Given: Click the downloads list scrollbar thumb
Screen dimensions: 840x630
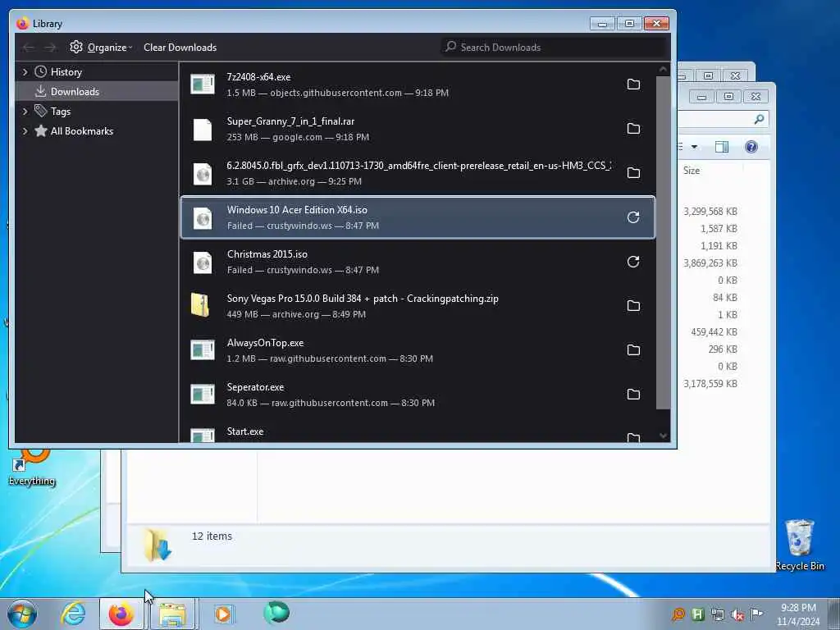Looking at the screenshot, I should click(663, 242).
